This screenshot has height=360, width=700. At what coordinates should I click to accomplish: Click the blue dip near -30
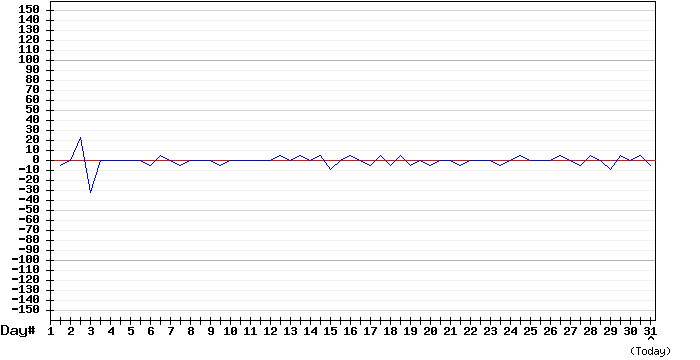tap(91, 192)
